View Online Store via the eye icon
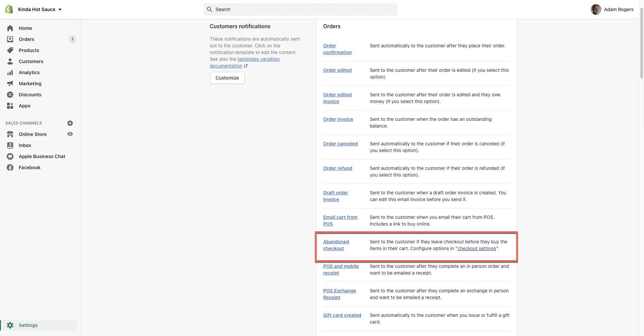 (70, 134)
